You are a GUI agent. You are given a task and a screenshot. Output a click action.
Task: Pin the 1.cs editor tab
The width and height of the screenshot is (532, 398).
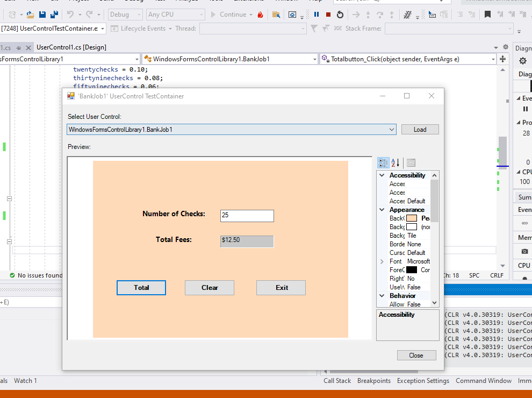click(19, 48)
